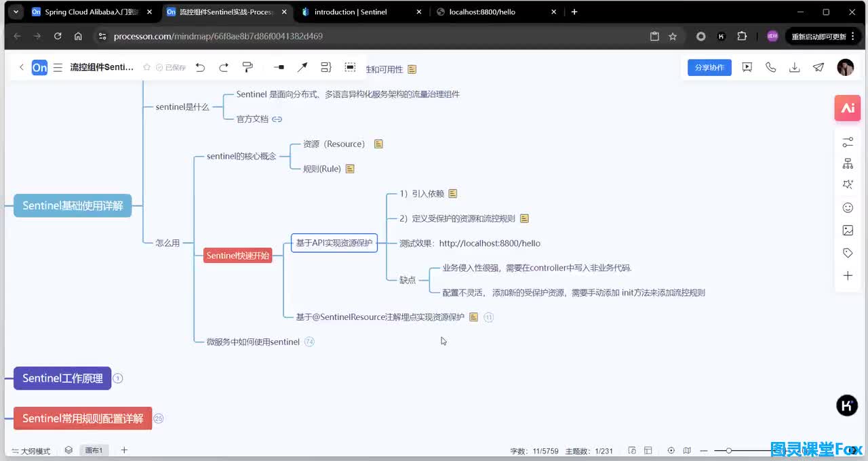Open note on 2）定义受保护的资源和流控规则
Image resolution: width=868 pixels, height=461 pixels.
tap(524, 218)
